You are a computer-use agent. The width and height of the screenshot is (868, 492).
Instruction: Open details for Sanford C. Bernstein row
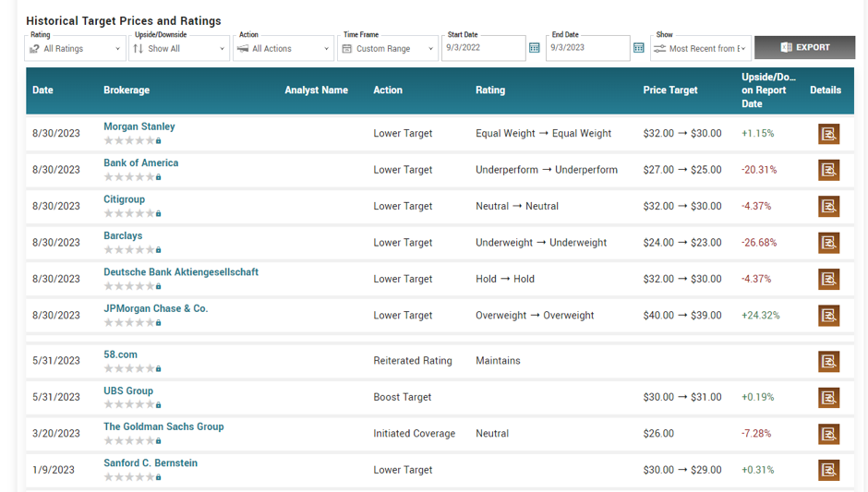tap(828, 470)
